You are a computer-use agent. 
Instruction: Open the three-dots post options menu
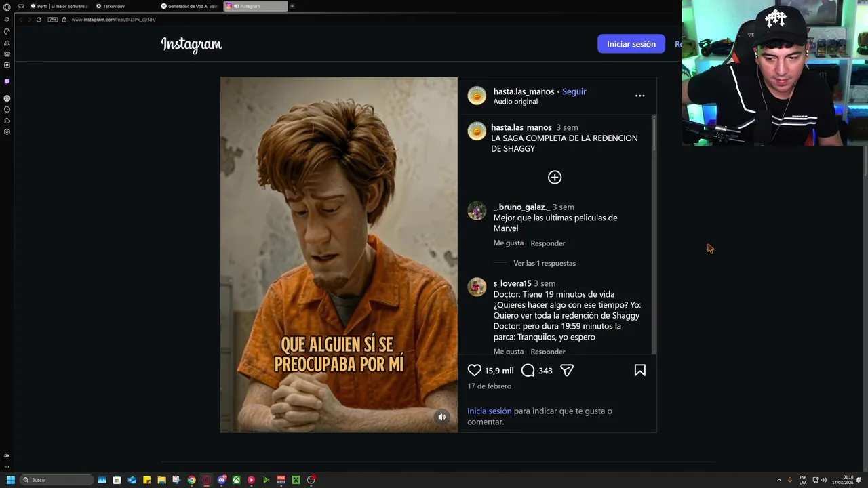coord(639,96)
